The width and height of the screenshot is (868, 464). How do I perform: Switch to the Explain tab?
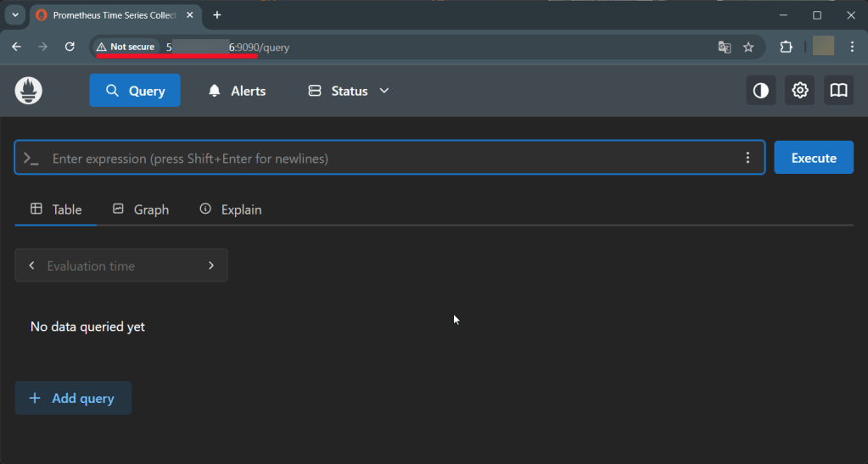pyautogui.click(x=231, y=210)
